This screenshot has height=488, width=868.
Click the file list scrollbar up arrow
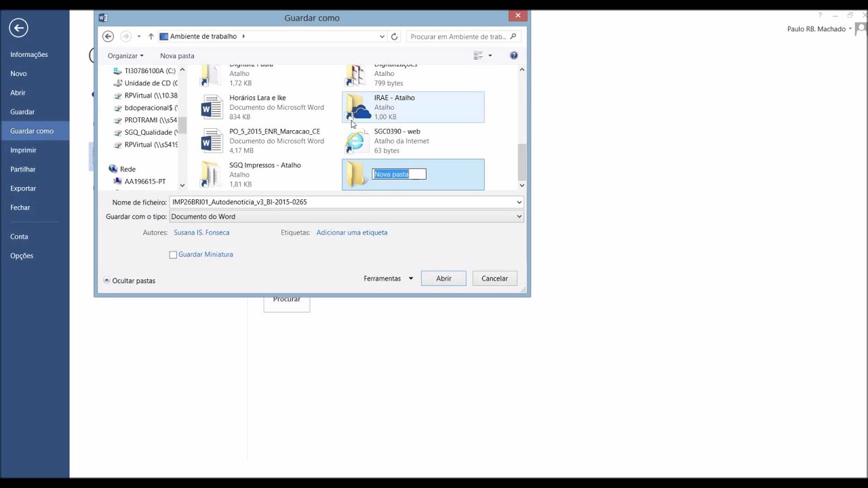tap(521, 69)
